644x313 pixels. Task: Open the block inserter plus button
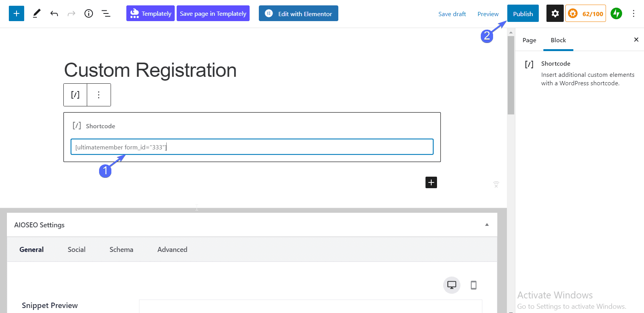(x=17, y=13)
